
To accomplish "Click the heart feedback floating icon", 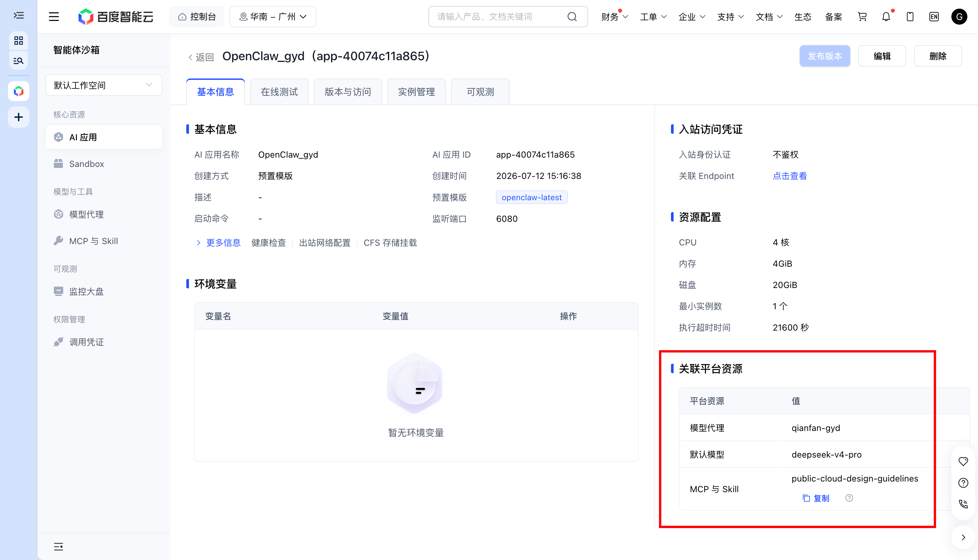I will pos(963,461).
